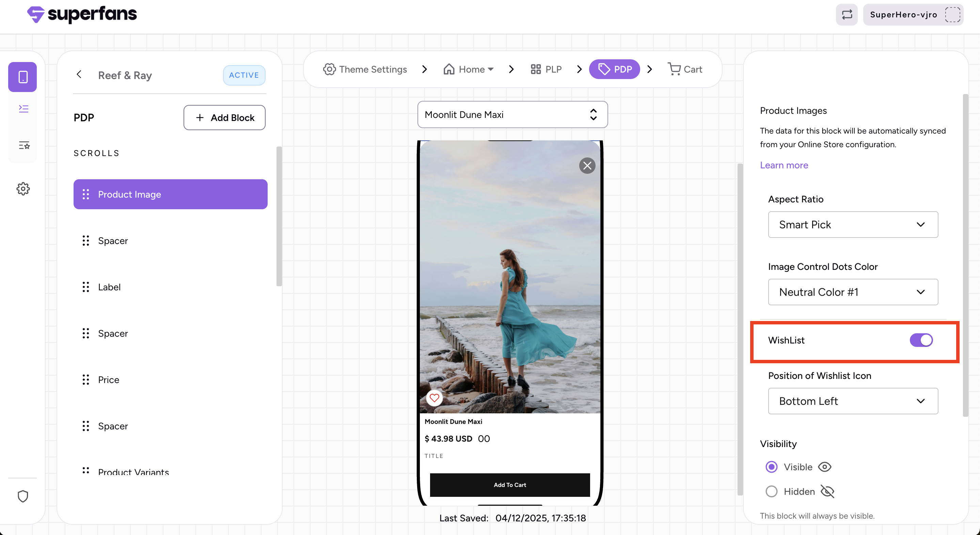The image size is (980, 535).
Task: Open the indented list icon in sidebar
Action: point(23,109)
